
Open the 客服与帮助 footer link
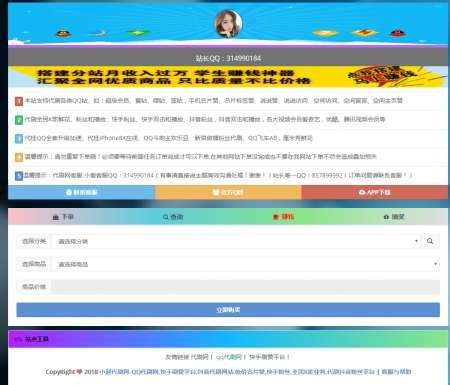(396, 372)
